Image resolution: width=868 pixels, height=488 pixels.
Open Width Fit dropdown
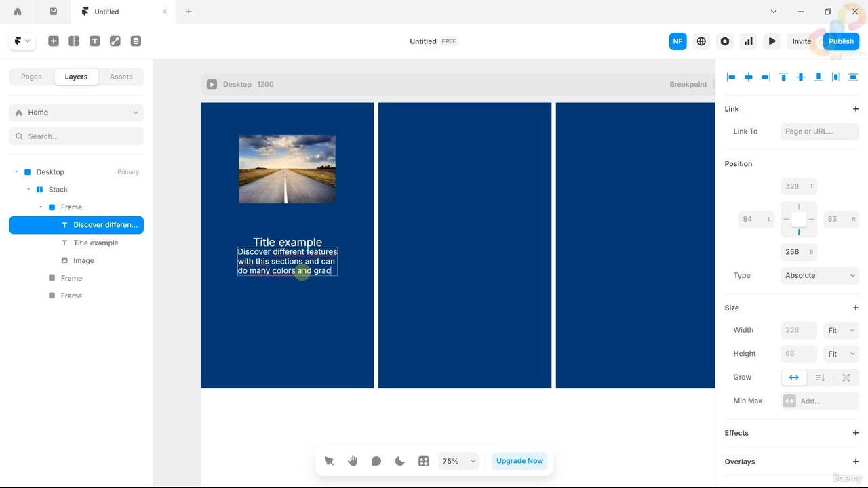click(841, 331)
